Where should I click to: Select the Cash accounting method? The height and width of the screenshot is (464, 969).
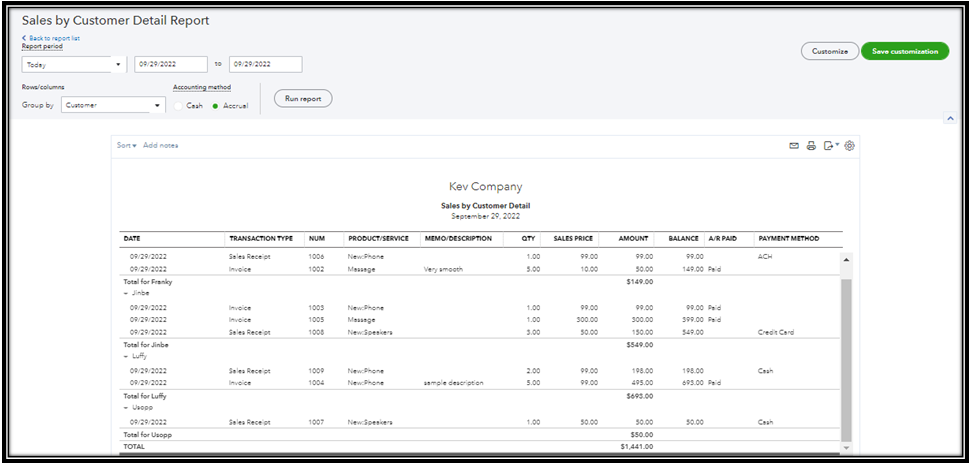point(180,105)
